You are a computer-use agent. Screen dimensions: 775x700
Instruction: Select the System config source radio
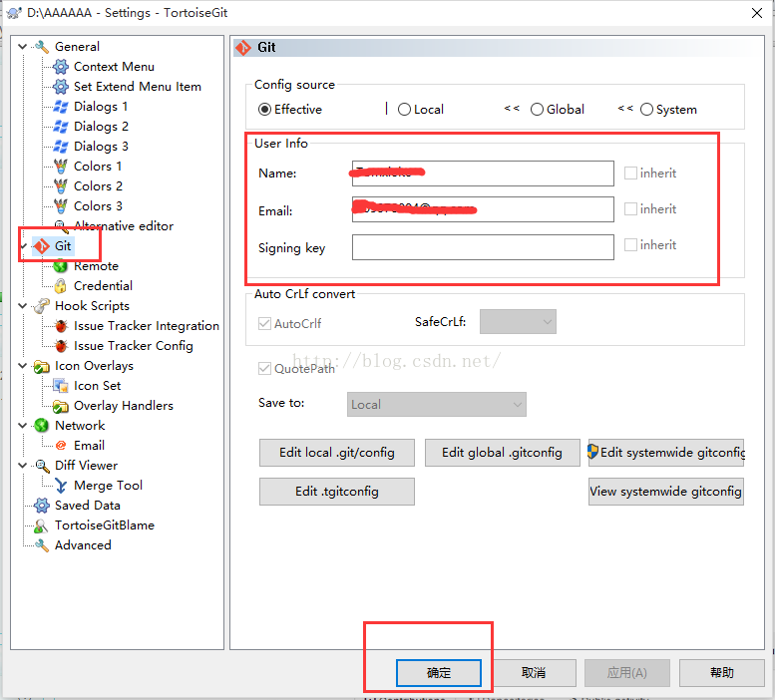(x=646, y=109)
